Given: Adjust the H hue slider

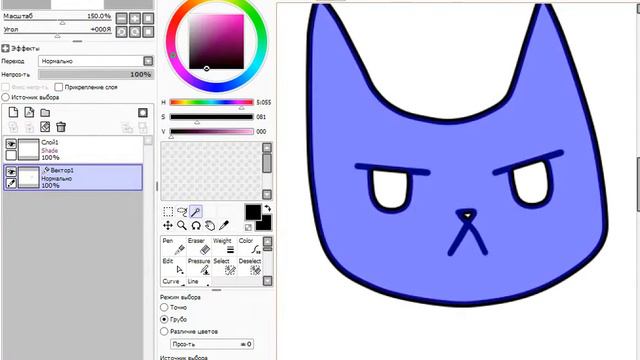Looking at the screenshot, I should pyautogui.click(x=211, y=102).
